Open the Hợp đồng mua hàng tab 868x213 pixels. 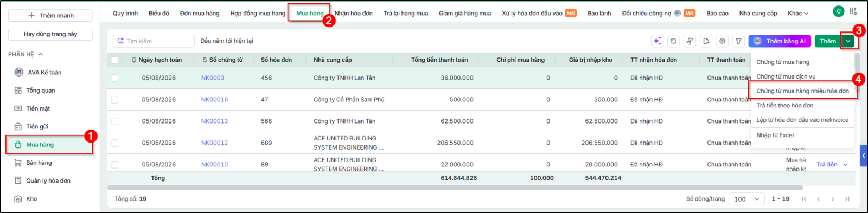point(258,14)
